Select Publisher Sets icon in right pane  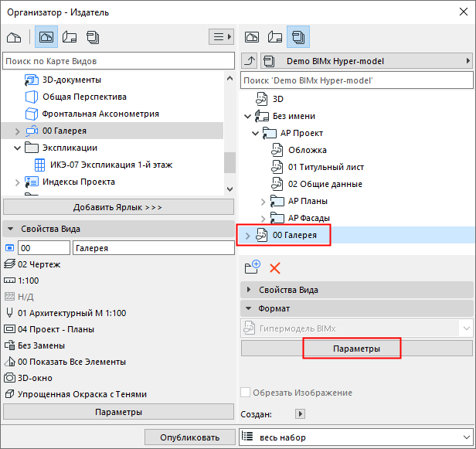[298, 37]
